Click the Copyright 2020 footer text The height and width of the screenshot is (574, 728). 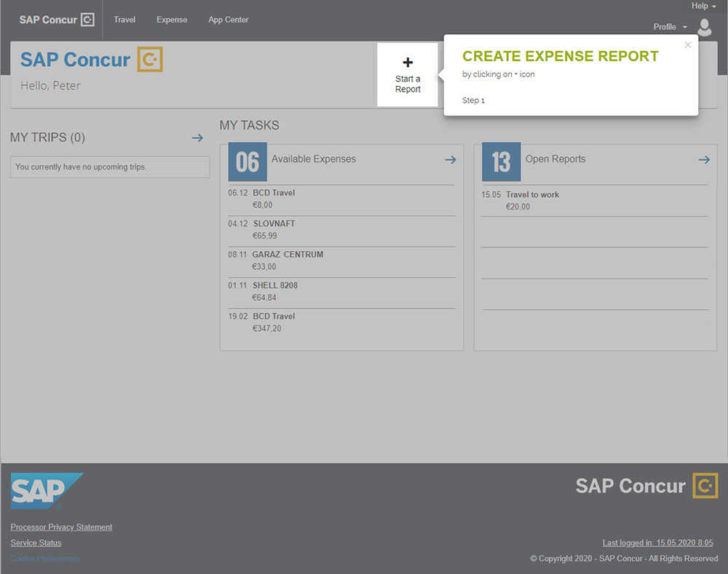tap(624, 558)
